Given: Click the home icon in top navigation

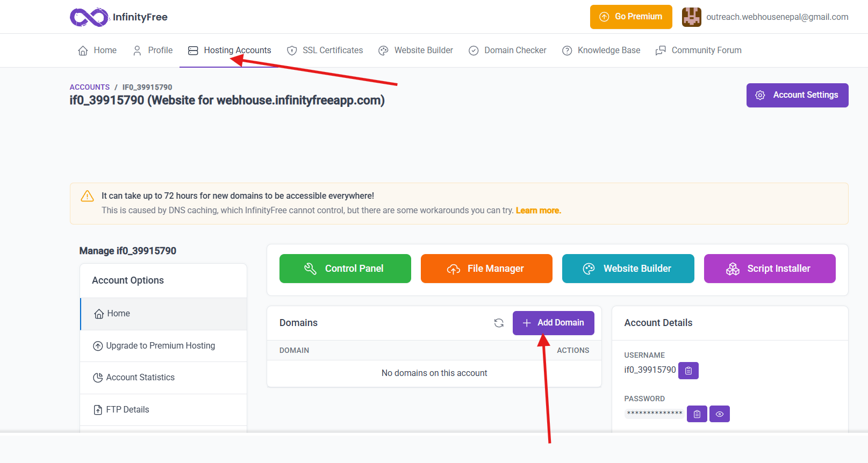Looking at the screenshot, I should [x=83, y=50].
